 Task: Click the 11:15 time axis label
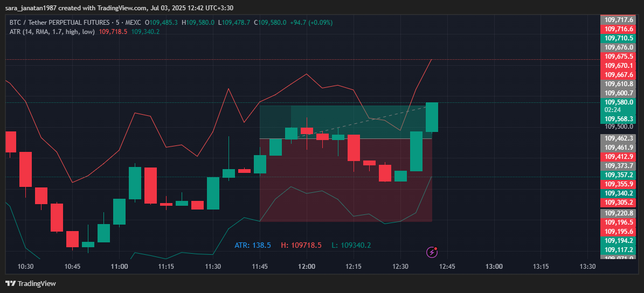166,267
